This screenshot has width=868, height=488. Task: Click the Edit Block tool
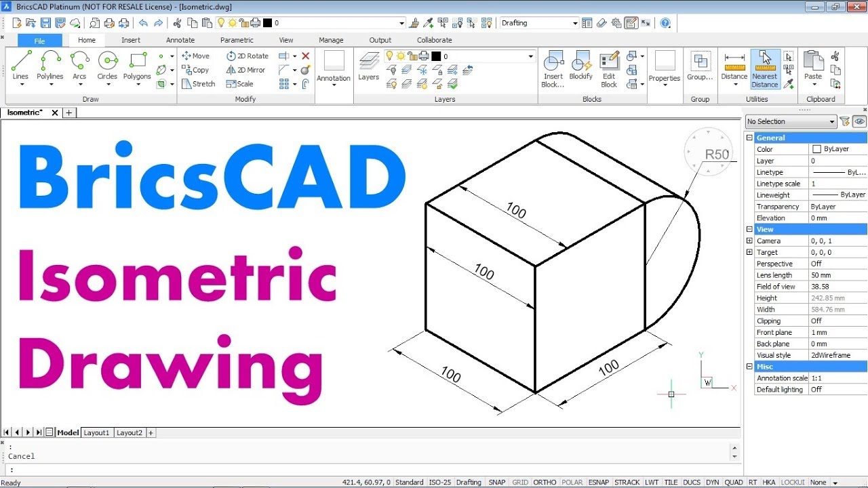click(609, 69)
